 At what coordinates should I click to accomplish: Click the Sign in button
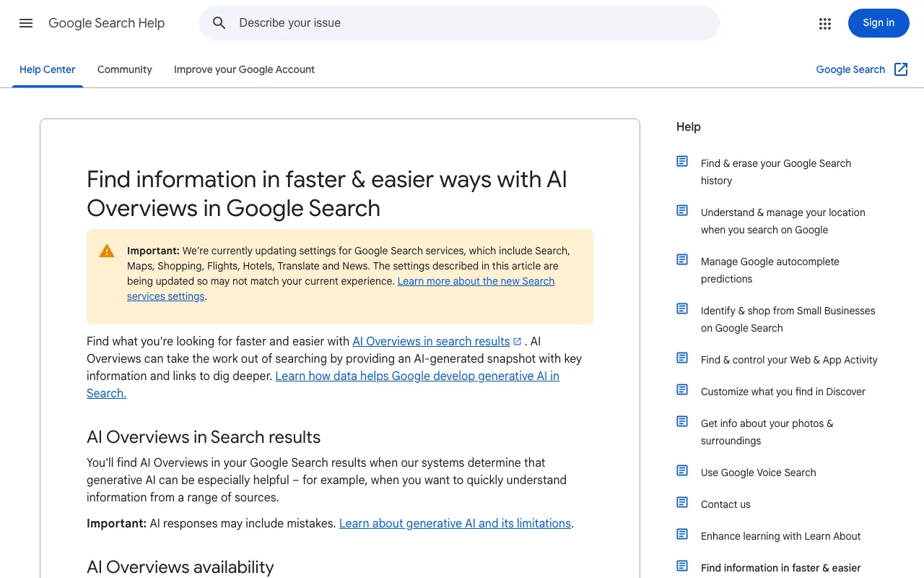(x=879, y=23)
